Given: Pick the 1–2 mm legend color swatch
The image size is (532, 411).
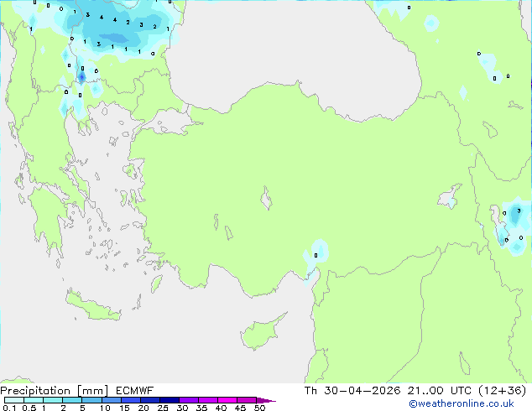Looking at the screenshot, I should 53,400.
